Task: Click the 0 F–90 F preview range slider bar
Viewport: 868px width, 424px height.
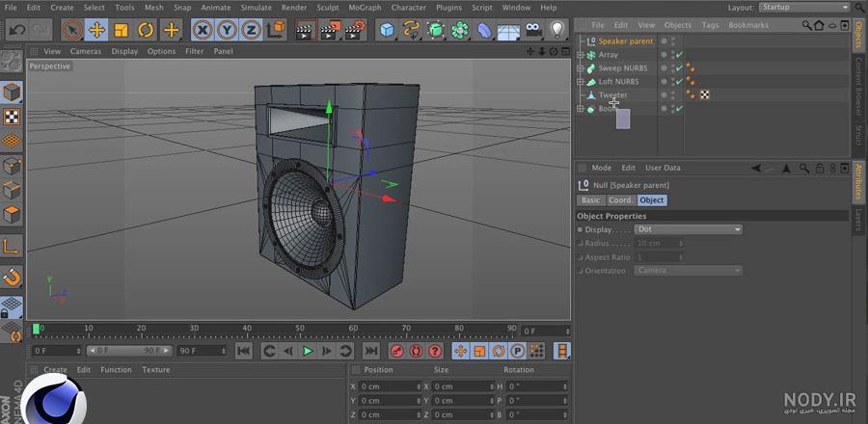Action: click(x=129, y=351)
